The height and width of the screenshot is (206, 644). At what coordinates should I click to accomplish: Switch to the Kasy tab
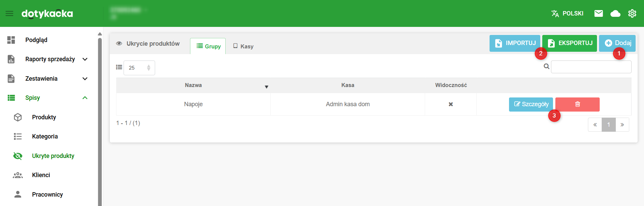(243, 46)
